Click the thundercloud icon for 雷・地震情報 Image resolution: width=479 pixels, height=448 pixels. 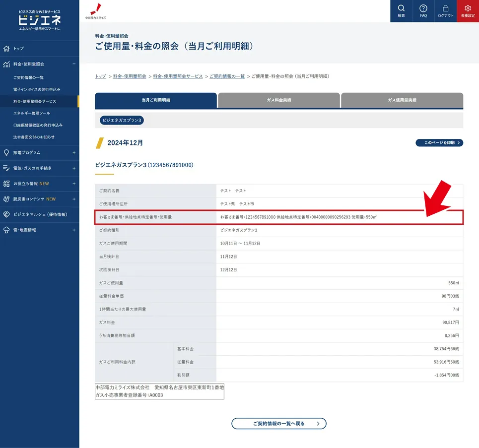click(x=6, y=230)
